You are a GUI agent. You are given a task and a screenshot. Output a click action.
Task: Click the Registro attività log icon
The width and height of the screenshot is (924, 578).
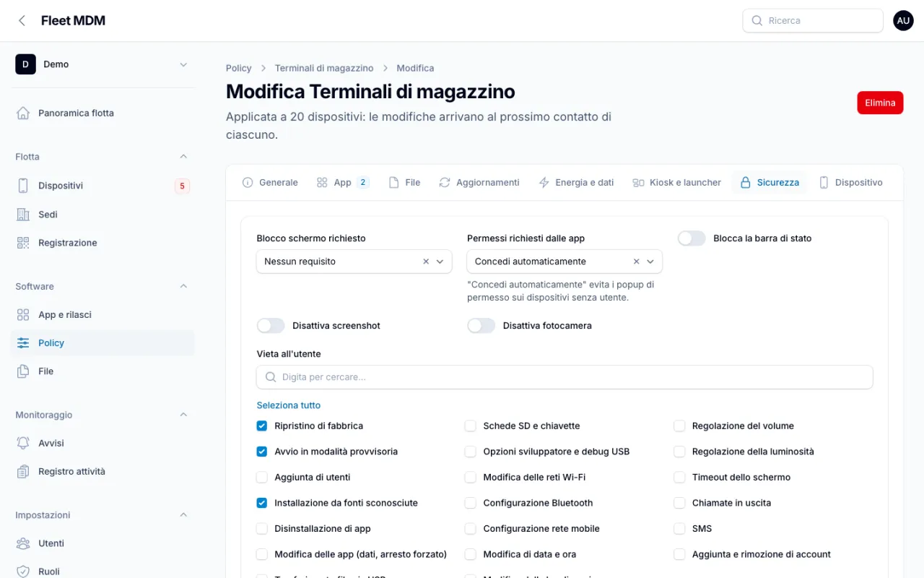(23, 472)
